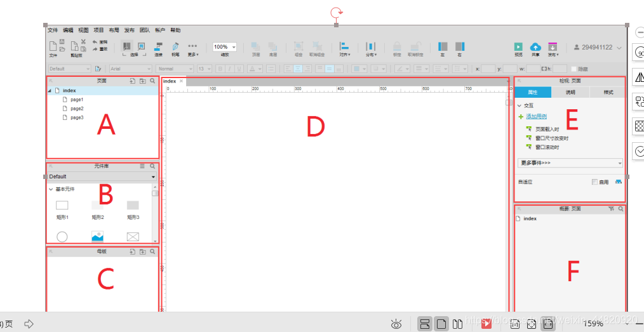Open the Publish (发布) dropdown

click(x=553, y=49)
